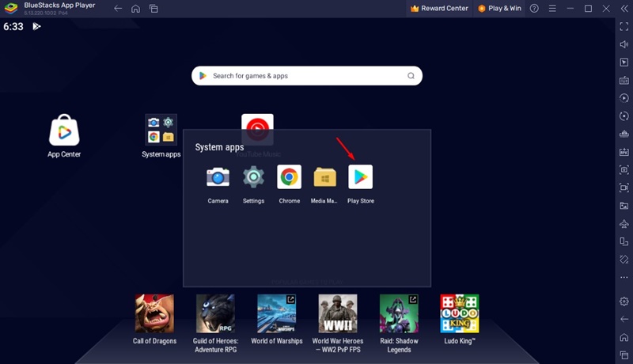This screenshot has width=633, height=364.
Task: Open World of Warships game
Action: click(276, 313)
